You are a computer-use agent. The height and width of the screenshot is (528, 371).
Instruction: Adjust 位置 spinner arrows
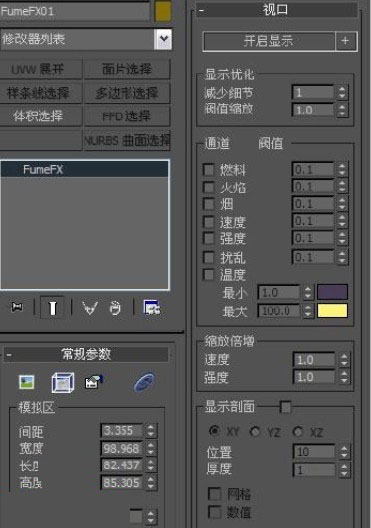[x=344, y=452]
